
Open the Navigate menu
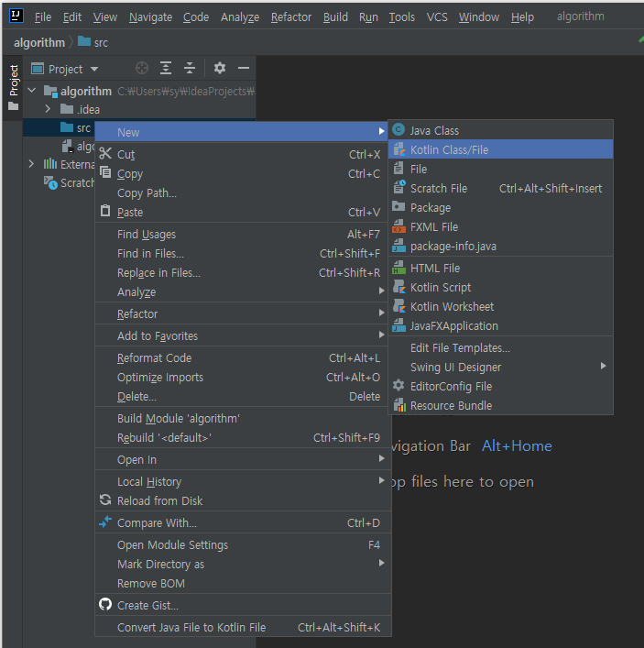[150, 16]
